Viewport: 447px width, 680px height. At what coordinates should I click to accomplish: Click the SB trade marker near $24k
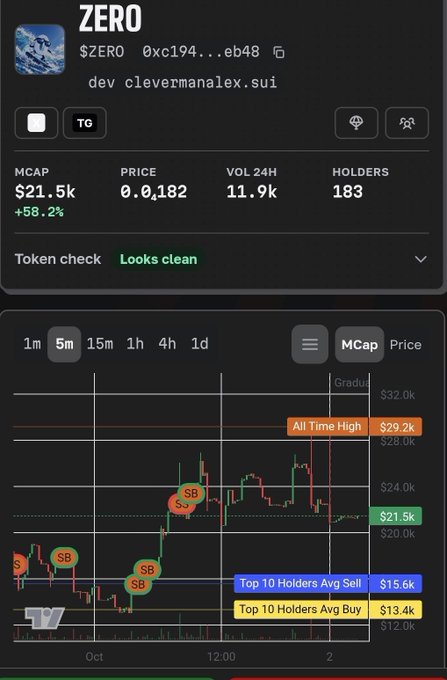click(191, 493)
